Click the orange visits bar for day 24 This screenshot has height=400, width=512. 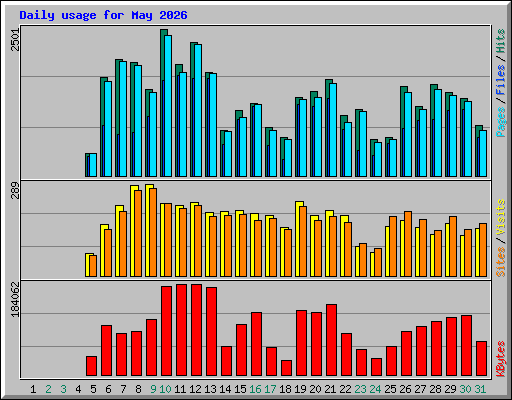(378, 262)
